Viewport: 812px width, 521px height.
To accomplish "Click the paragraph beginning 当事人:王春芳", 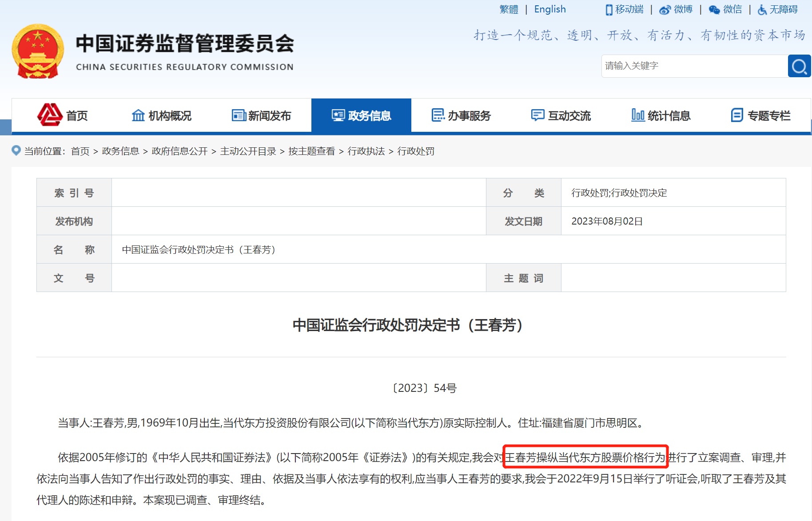I will 351,423.
